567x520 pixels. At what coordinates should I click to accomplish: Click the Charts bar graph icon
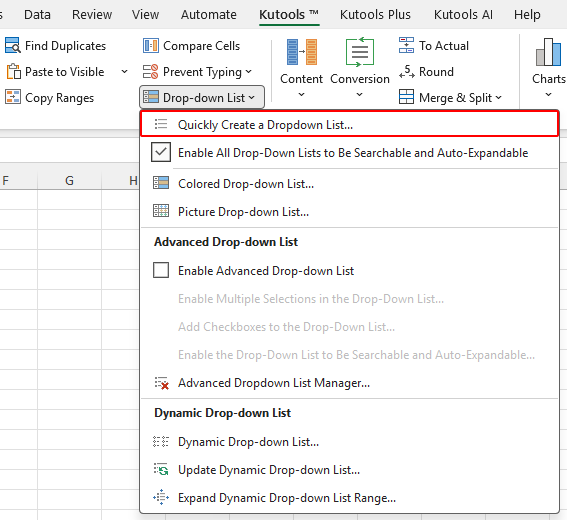tap(548, 52)
